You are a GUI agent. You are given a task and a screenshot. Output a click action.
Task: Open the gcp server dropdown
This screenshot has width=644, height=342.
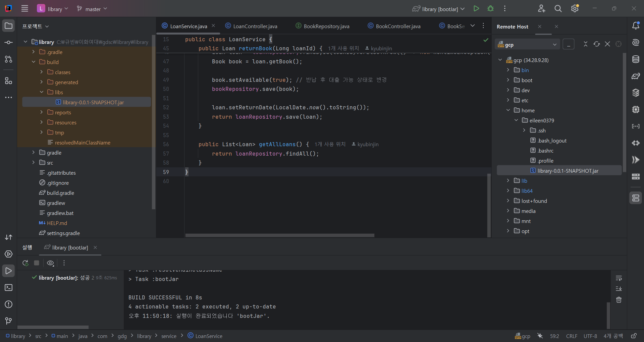click(527, 45)
